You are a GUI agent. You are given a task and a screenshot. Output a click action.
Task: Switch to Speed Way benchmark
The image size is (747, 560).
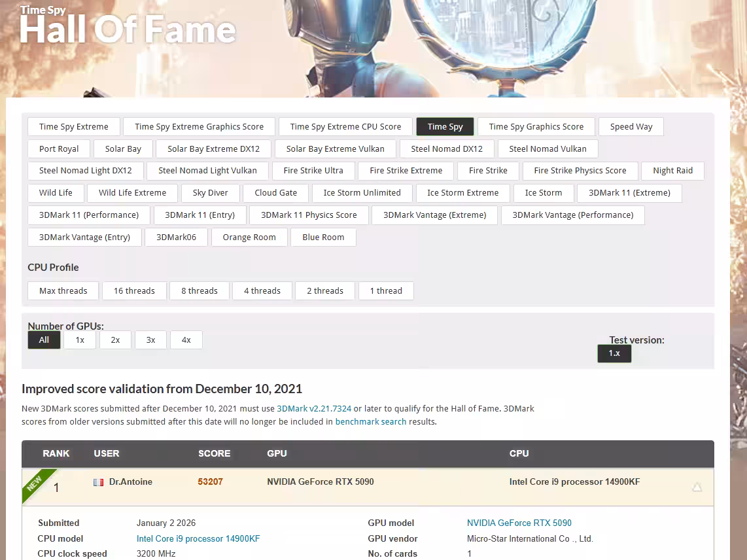click(631, 127)
